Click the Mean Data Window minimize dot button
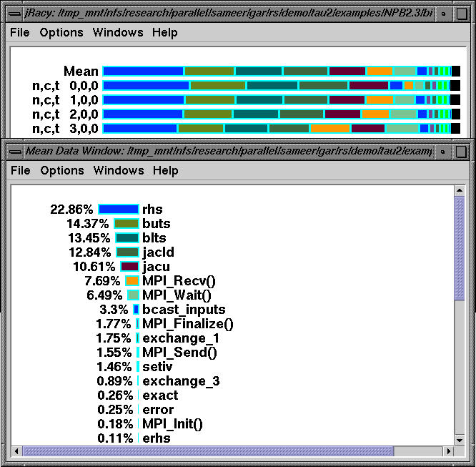Screen dimensions: 476x467 pyautogui.click(x=443, y=152)
